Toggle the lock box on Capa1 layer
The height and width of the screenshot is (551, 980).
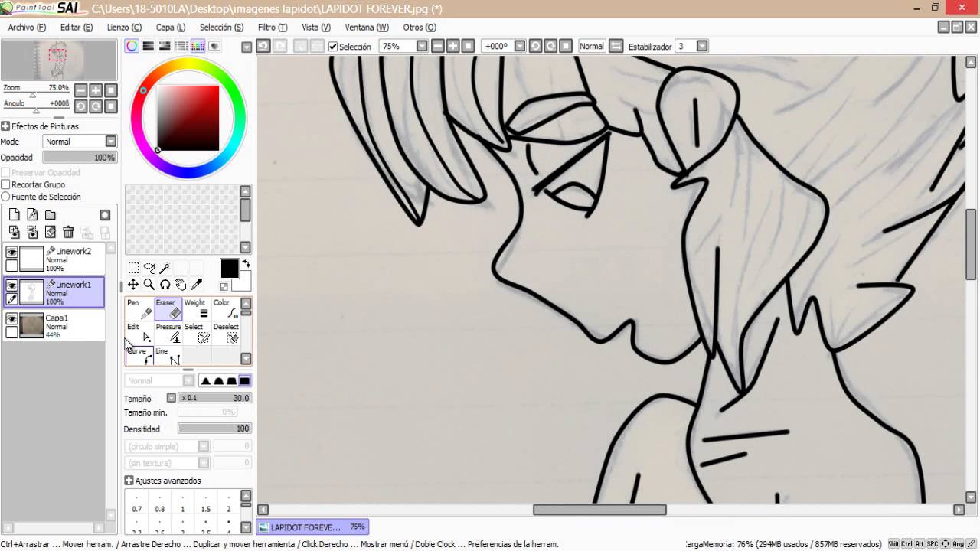pyautogui.click(x=11, y=332)
